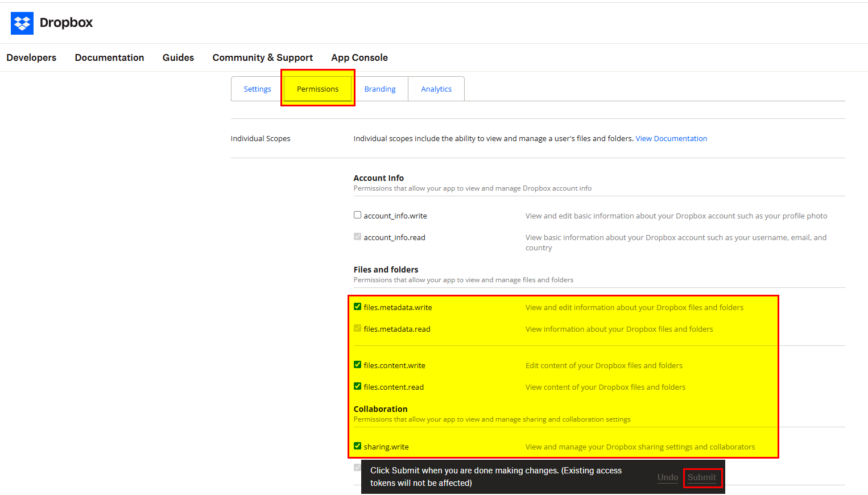Click the 'Edit content of your Dropbox files' description
868x495 pixels.
coord(604,365)
